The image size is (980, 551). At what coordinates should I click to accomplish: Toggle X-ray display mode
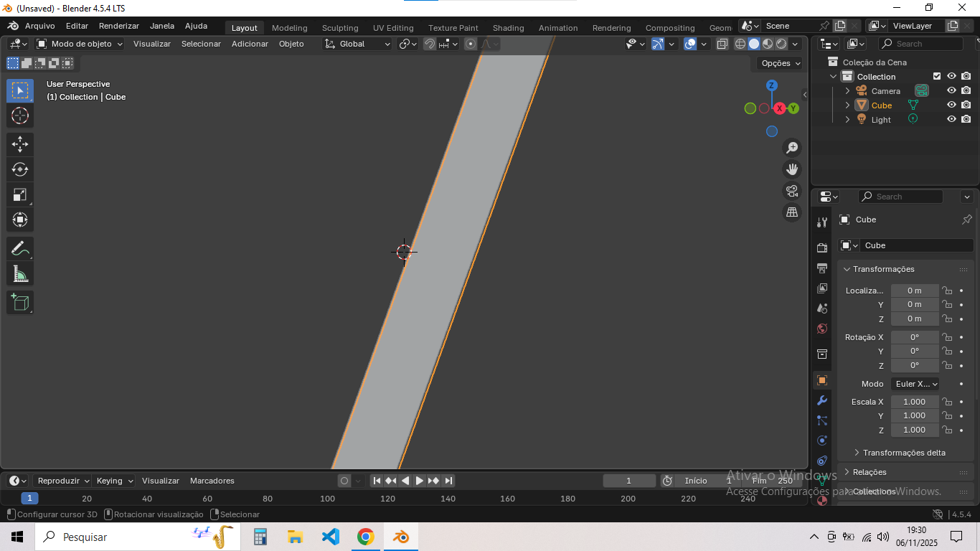(x=722, y=44)
